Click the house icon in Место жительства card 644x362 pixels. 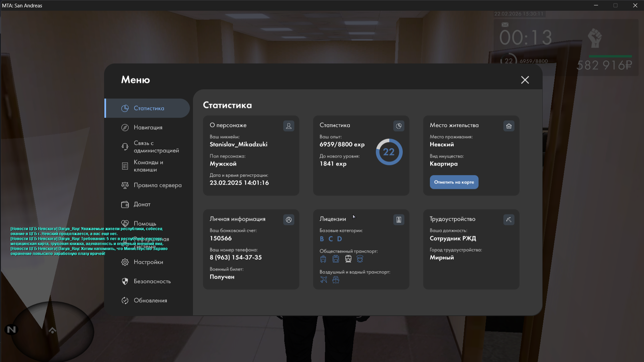coord(509,126)
